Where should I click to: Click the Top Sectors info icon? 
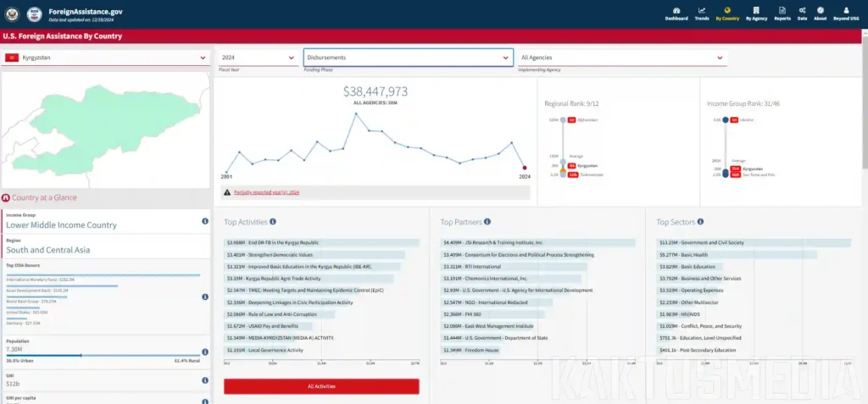tap(700, 221)
